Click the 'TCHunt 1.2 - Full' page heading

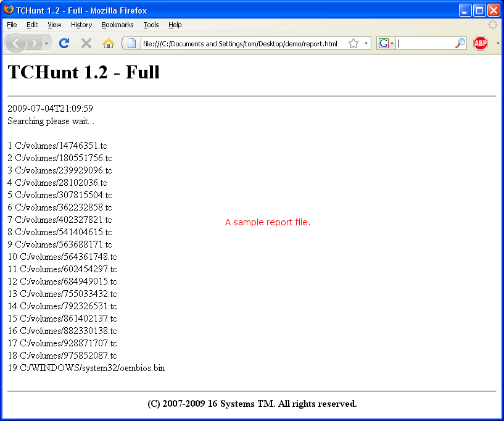pos(83,72)
